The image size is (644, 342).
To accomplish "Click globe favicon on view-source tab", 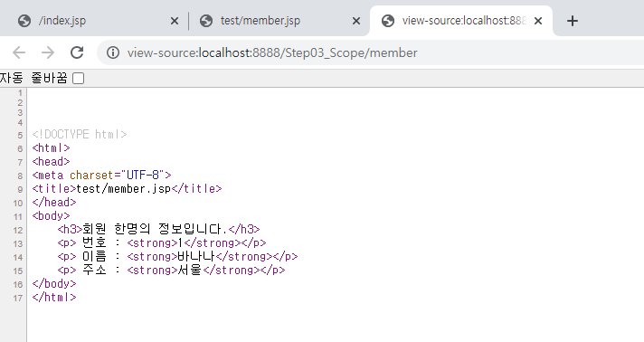I will 388,21.
